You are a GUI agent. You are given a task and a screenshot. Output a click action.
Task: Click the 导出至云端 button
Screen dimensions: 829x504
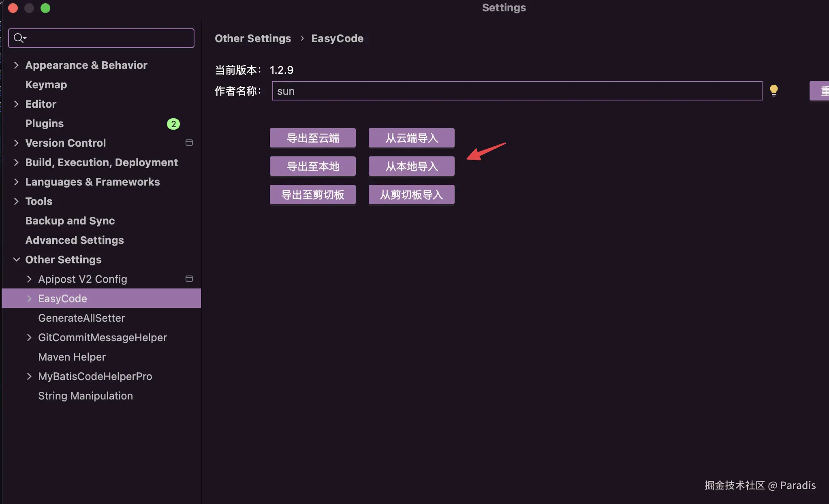(x=312, y=138)
